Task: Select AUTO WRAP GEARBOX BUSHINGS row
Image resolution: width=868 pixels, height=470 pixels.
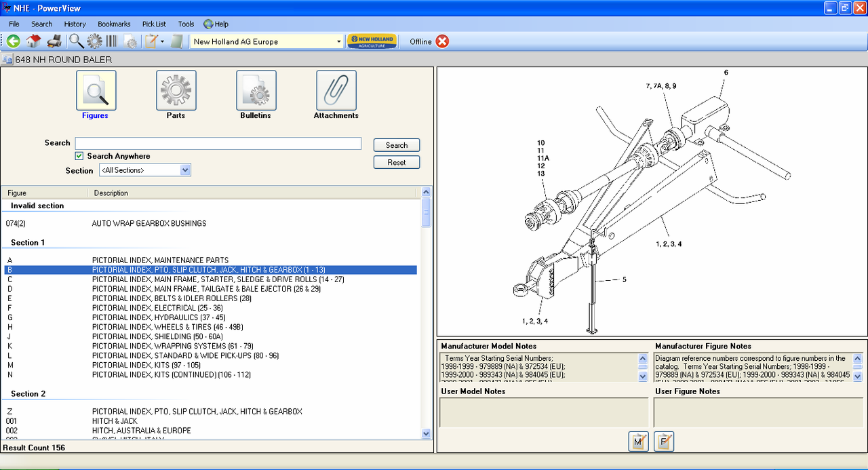Action: click(x=211, y=223)
